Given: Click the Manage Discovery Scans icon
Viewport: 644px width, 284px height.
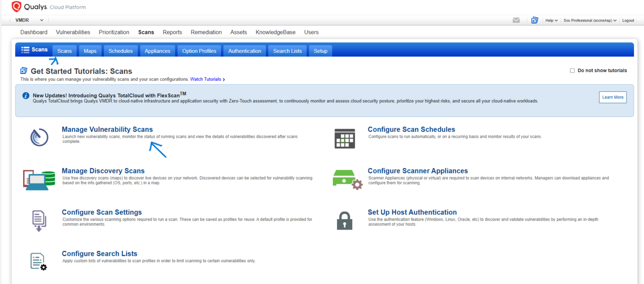Looking at the screenshot, I should tap(39, 179).
